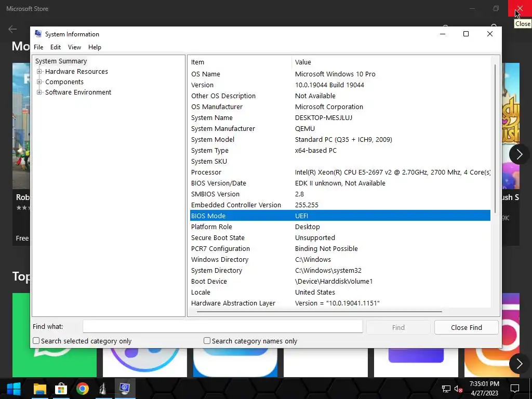Select the BIOS Version/Date row
Image resolution: width=532 pixels, height=399 pixels.
point(340,183)
